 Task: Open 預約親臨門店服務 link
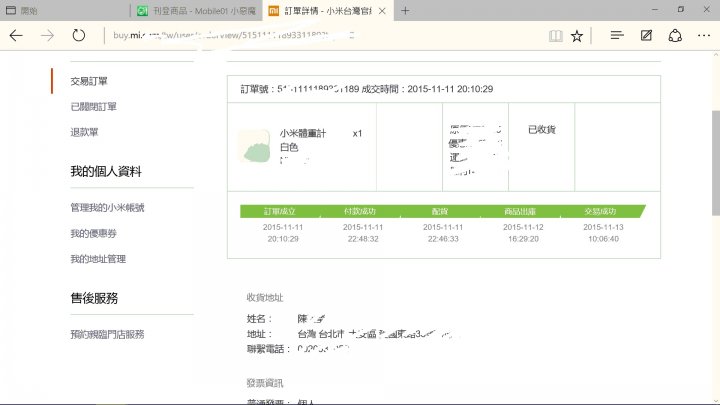point(107,334)
